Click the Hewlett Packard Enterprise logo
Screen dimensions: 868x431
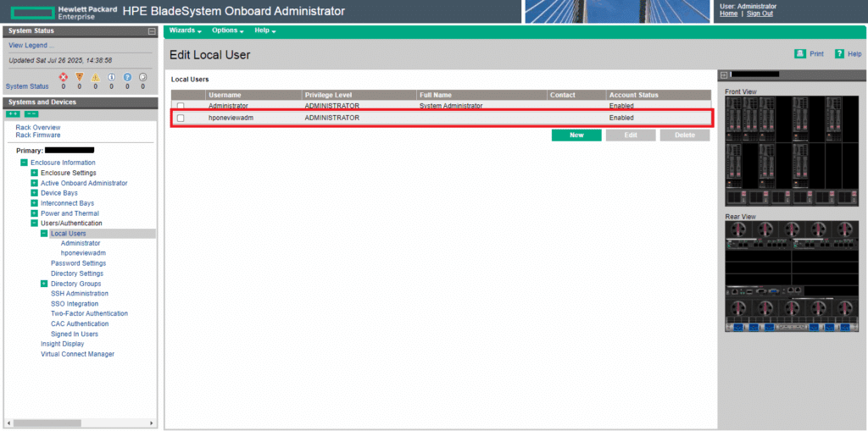coord(63,12)
